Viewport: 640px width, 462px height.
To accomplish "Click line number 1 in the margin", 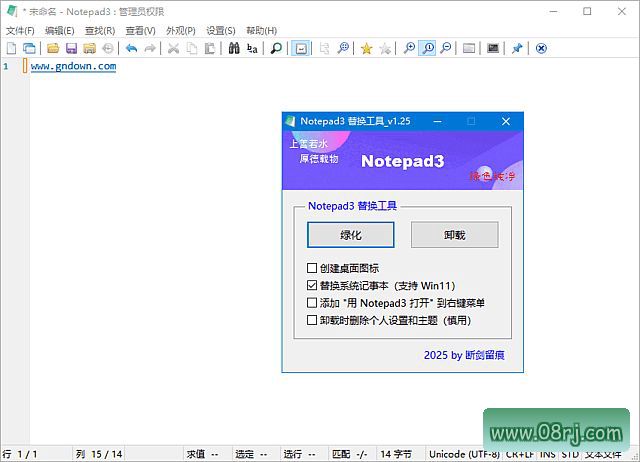I will pyautogui.click(x=6, y=66).
